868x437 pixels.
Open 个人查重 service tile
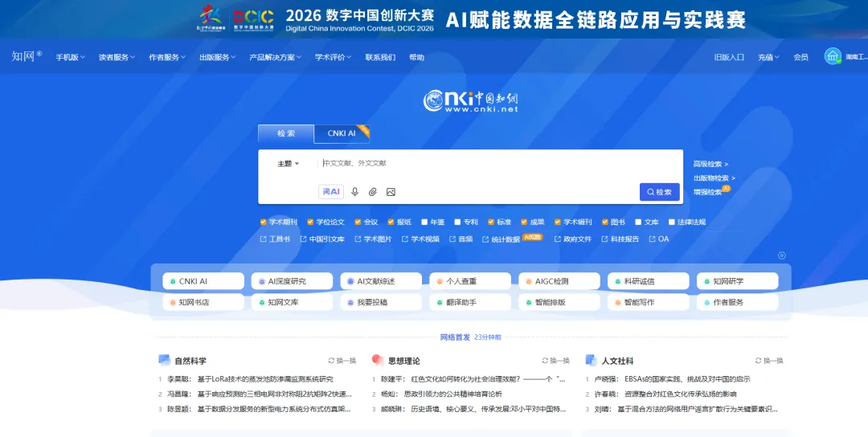(x=470, y=281)
